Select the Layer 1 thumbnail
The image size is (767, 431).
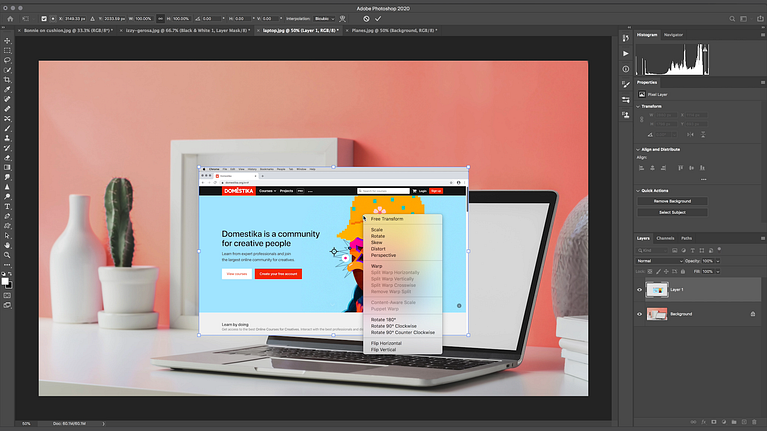(x=656, y=290)
